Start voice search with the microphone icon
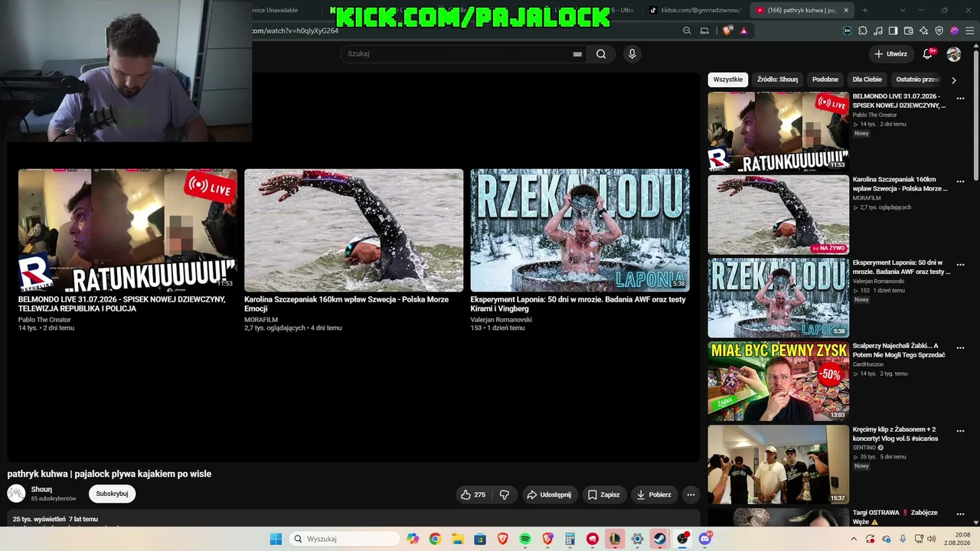Viewport: 980px width, 551px height. coord(632,54)
